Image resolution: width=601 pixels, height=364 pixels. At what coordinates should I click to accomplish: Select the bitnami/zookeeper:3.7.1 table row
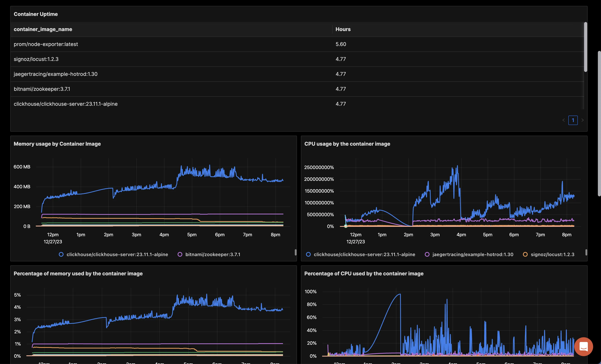297,89
